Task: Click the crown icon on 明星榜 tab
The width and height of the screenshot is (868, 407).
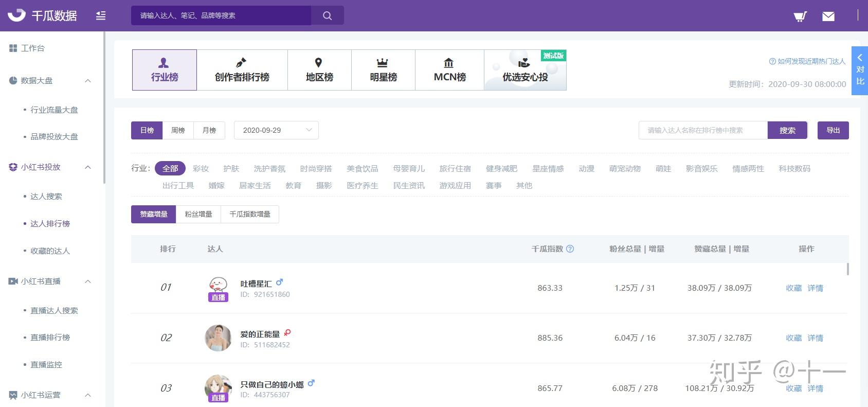Action: click(382, 63)
